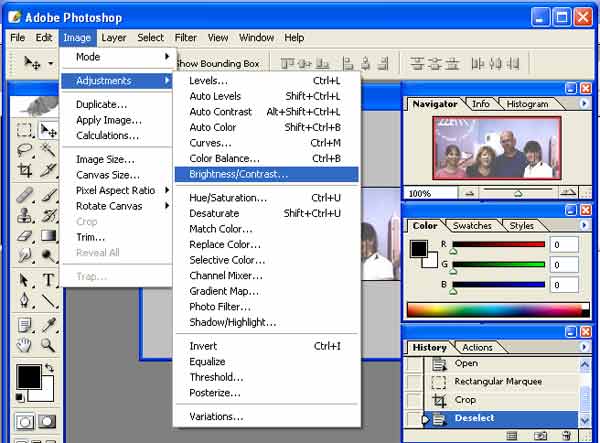Select the Gradient tool
This screenshot has height=443, width=600.
coord(48,235)
